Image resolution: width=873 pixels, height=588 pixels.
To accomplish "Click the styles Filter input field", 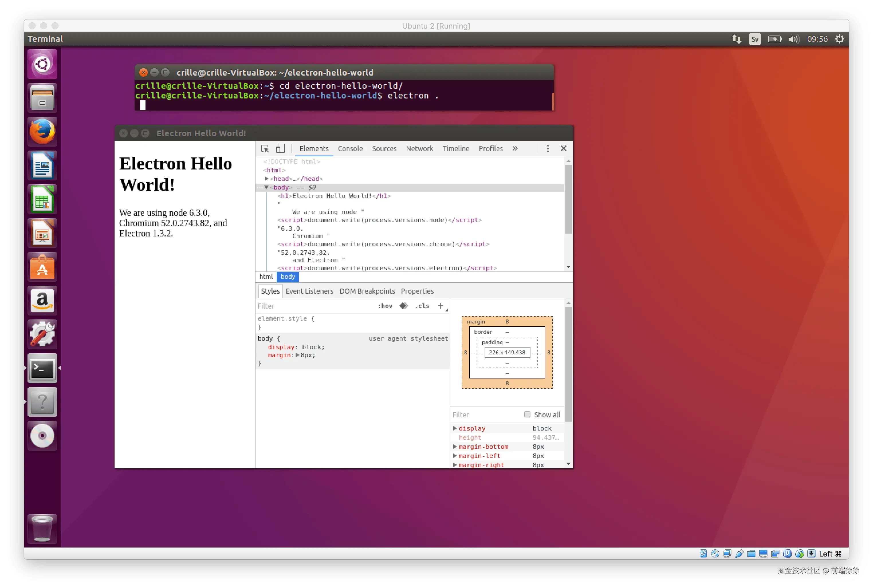I will click(315, 306).
